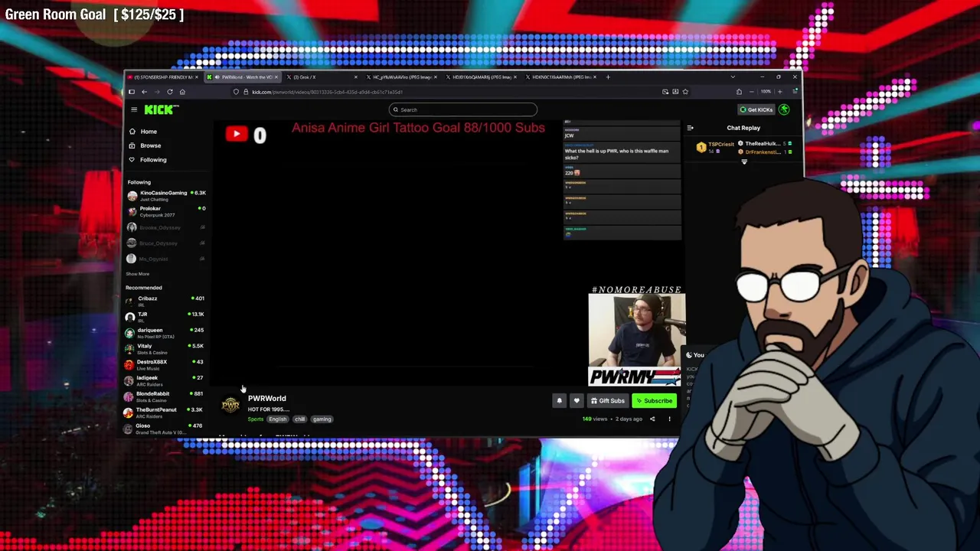Click TSPCriesIt in chat leaderboard
This screenshot has width=980, height=551.
(x=716, y=147)
